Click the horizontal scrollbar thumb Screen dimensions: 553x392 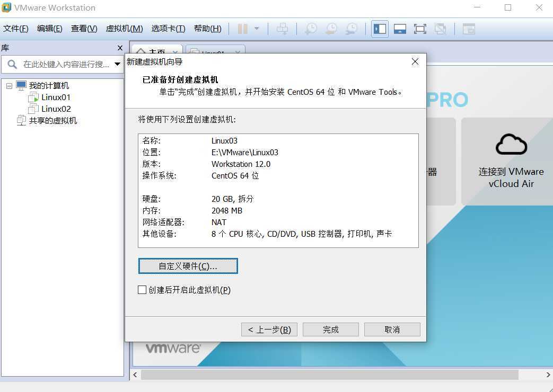[x=330, y=375]
